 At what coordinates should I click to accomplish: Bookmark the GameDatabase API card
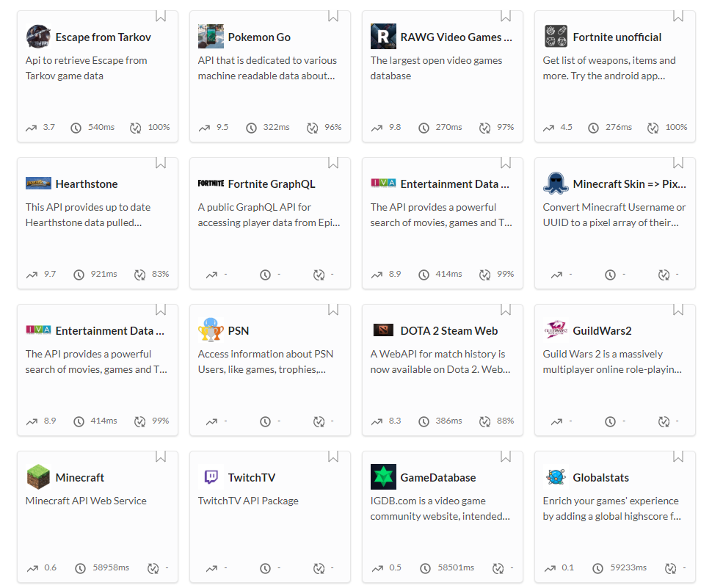pyautogui.click(x=505, y=456)
